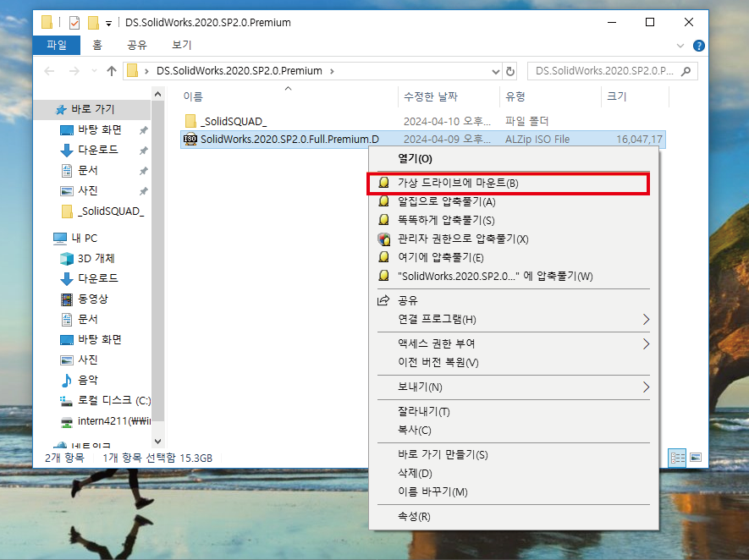The image size is (749, 560).
Task: Choose 삭제(D) from context menu
Action: pyautogui.click(x=514, y=473)
